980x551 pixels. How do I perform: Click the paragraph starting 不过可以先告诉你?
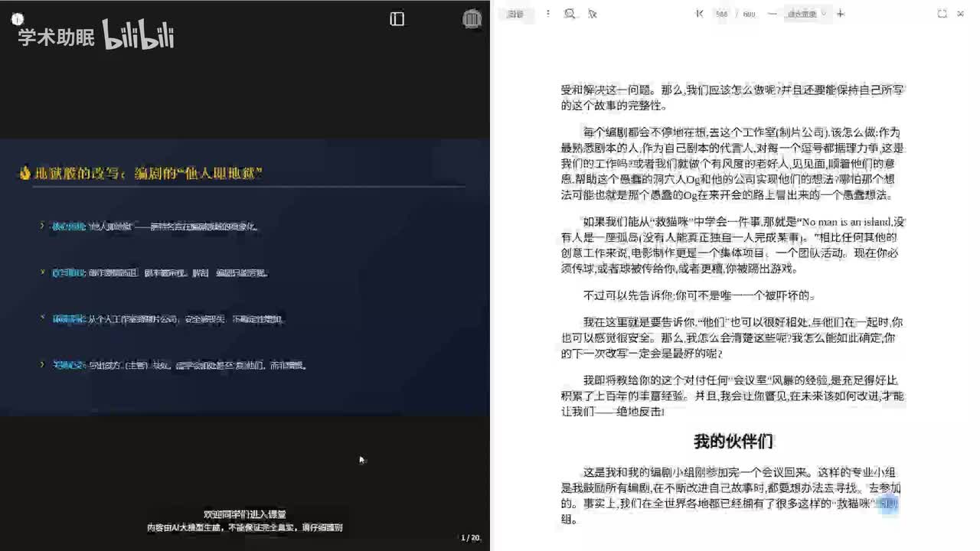pos(700,295)
